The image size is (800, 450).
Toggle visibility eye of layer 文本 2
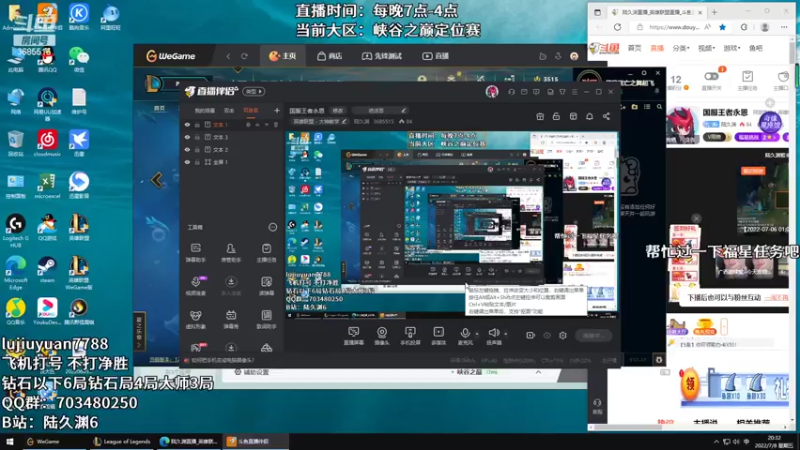click(x=187, y=149)
